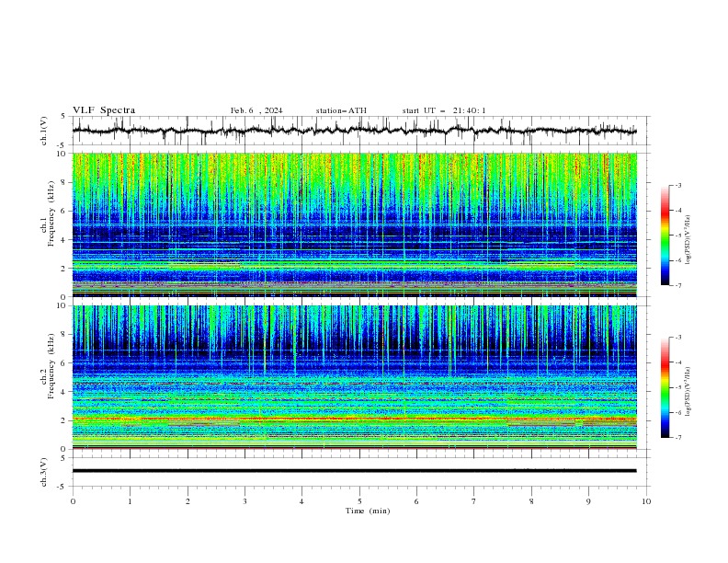This screenshot has height=563, width=728.
Task: Click the '-3' label on ch.1 color bar
Action: pos(677,185)
